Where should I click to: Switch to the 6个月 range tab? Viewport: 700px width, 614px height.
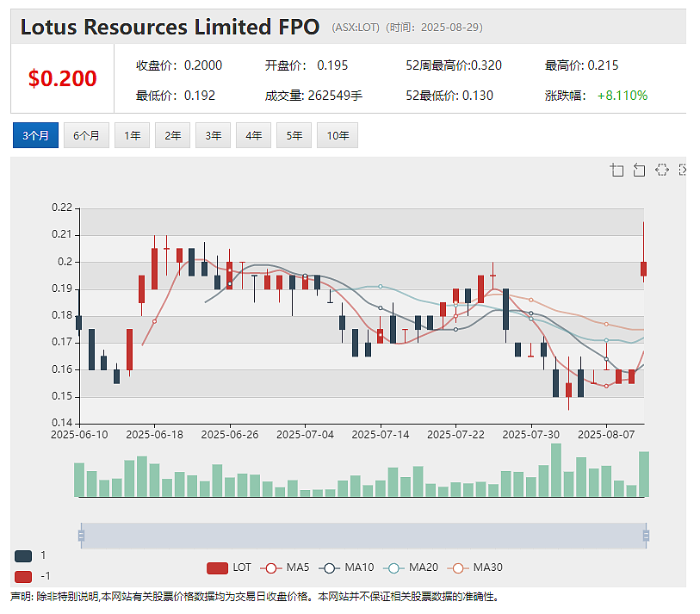[x=86, y=135]
